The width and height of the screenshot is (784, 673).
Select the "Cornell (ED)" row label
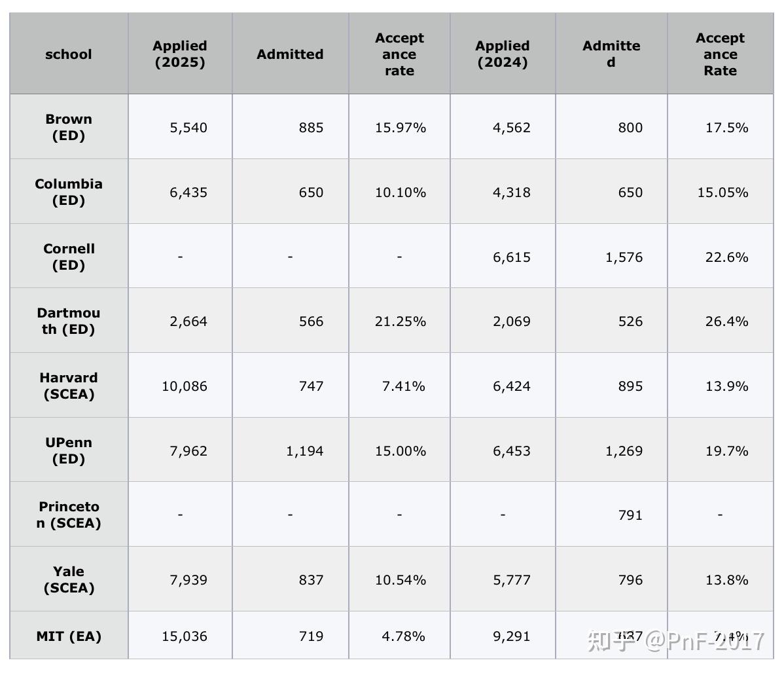69,257
